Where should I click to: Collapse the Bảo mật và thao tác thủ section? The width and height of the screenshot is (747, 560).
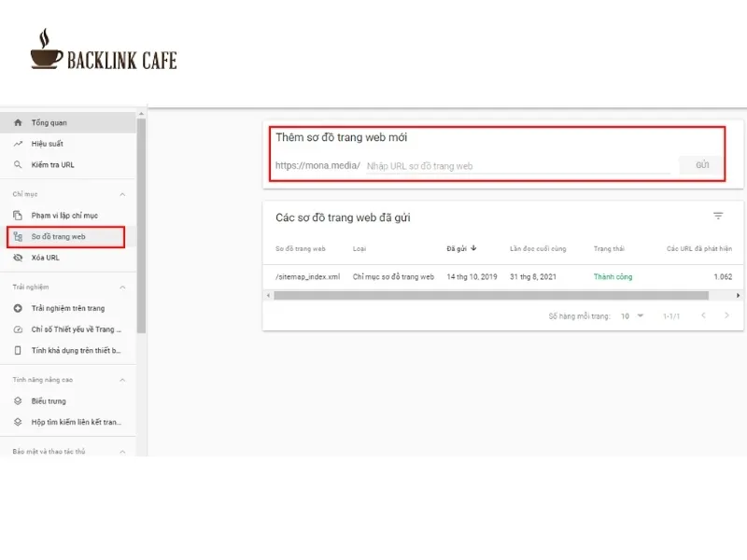tap(122, 452)
